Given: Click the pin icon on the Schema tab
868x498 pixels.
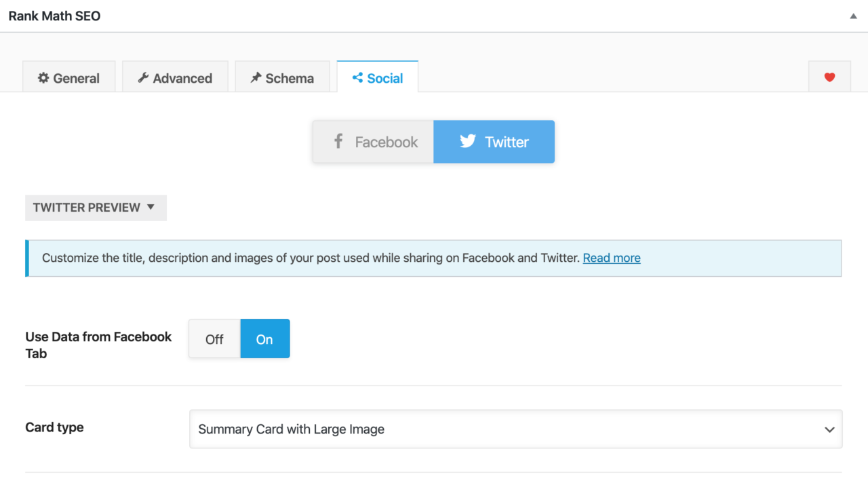Looking at the screenshot, I should pos(256,78).
